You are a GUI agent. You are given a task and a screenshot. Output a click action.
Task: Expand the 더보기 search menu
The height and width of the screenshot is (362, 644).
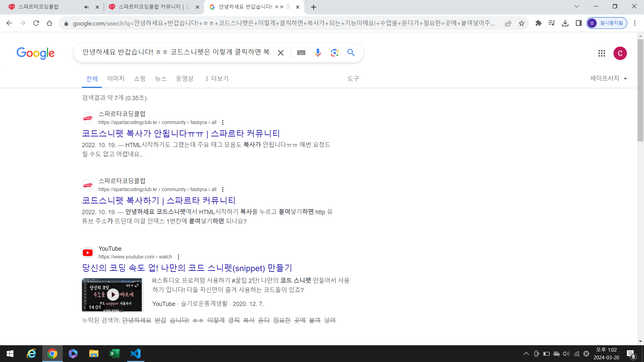click(x=217, y=78)
